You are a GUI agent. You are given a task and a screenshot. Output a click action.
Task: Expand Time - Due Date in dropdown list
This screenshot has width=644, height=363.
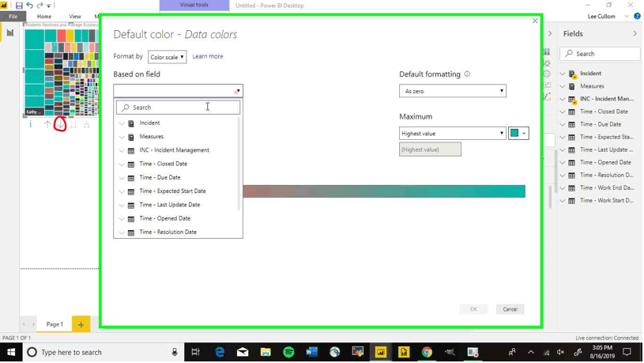tap(122, 178)
